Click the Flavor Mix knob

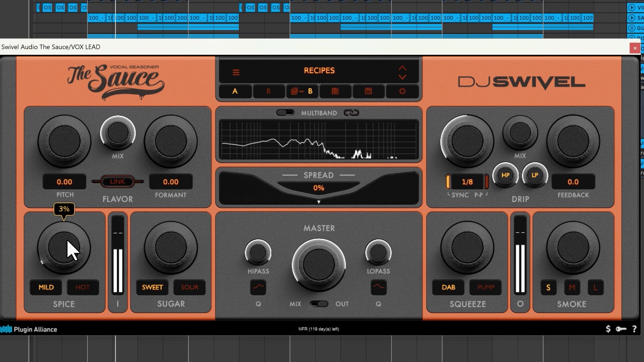(118, 133)
